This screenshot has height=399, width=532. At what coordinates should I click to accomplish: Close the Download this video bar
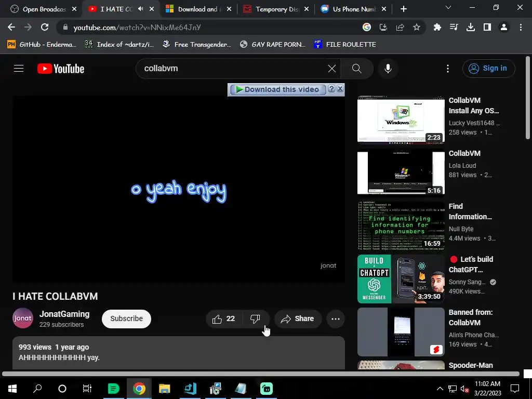(x=340, y=89)
